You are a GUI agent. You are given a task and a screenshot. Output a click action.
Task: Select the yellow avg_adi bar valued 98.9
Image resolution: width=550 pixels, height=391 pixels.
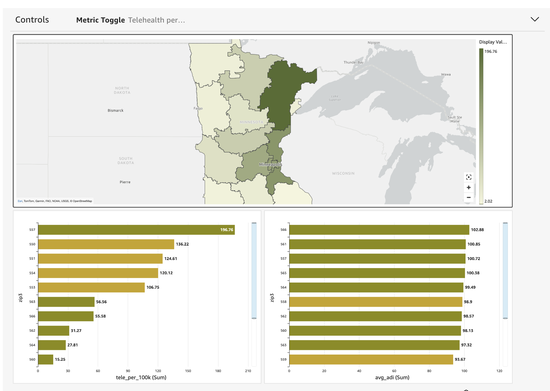click(376, 302)
